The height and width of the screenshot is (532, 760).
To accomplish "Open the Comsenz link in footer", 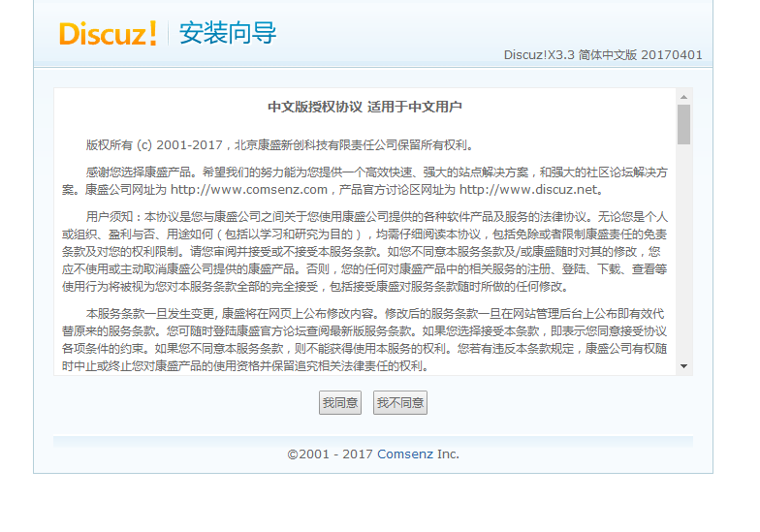I will 405,454.
